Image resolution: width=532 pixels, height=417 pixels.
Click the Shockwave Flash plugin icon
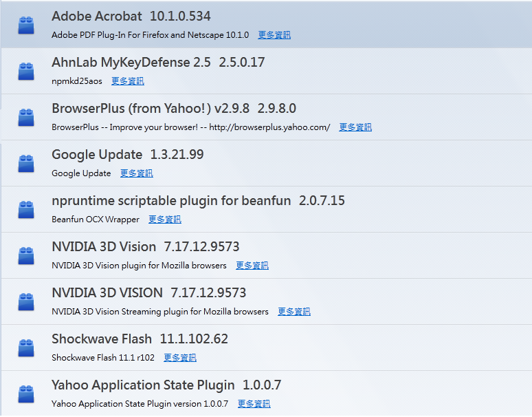[26, 347]
